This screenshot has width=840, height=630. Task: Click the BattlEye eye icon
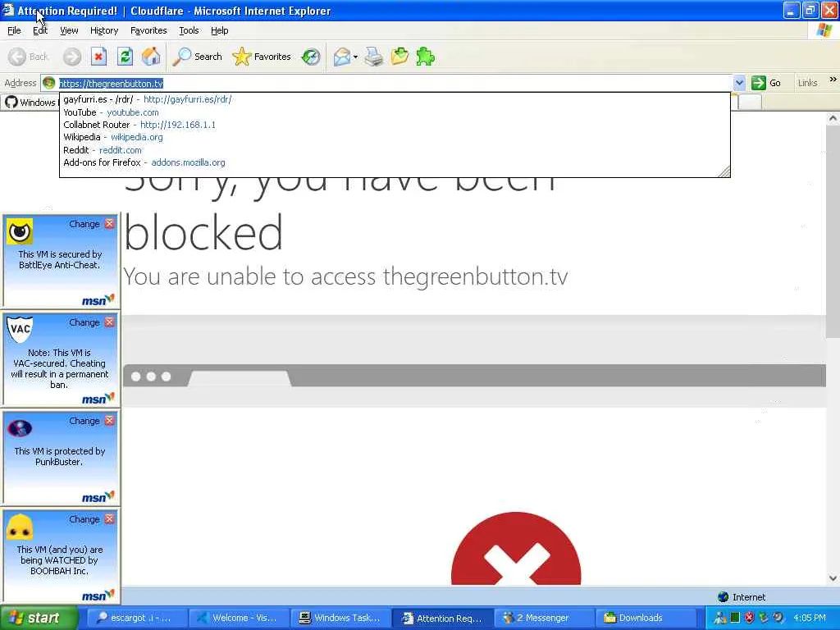(20, 231)
